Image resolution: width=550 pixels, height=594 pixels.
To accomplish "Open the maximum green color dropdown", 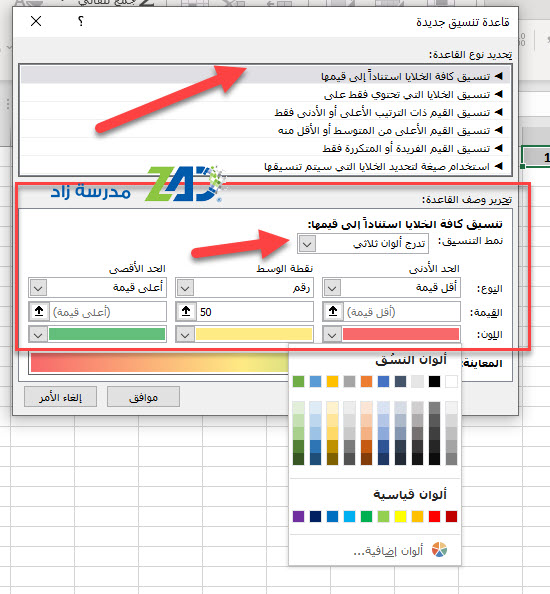I will point(38,335).
